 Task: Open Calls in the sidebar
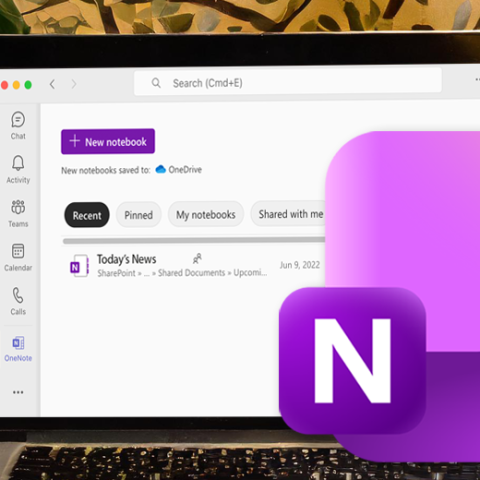click(x=18, y=301)
